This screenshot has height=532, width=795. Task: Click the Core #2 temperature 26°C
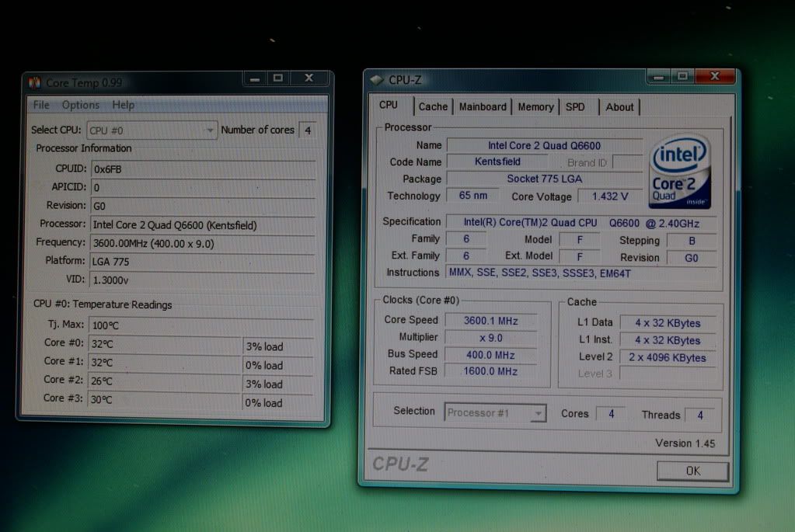coord(164,381)
